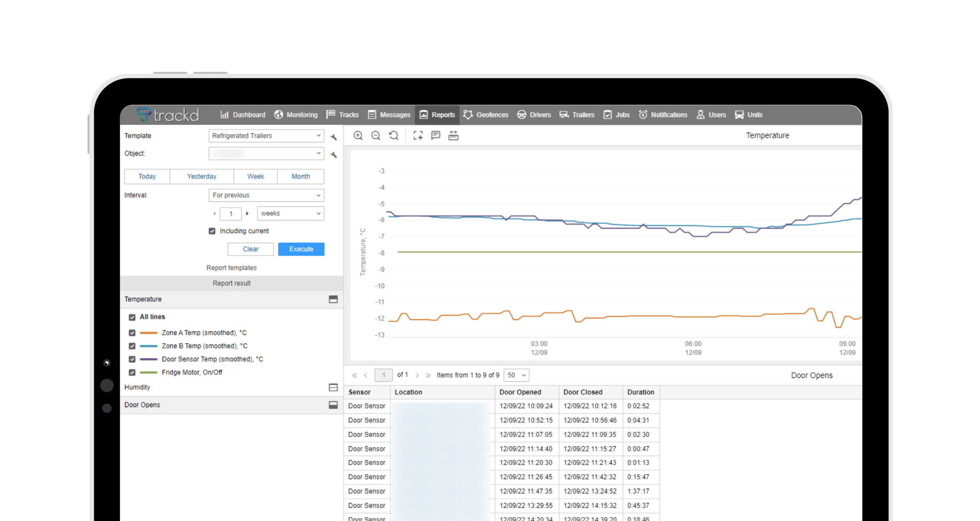Click the wrench icon beside Template
Image resolution: width=980 pixels, height=521 pixels.
coord(333,137)
